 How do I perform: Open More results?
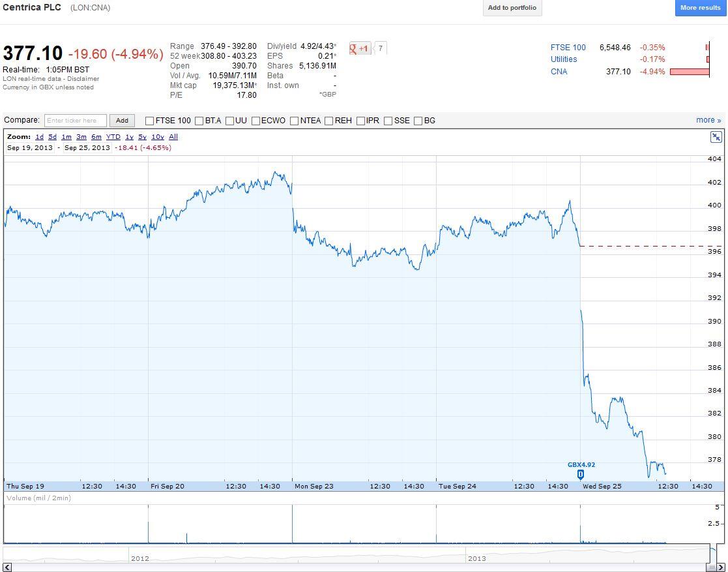700,8
